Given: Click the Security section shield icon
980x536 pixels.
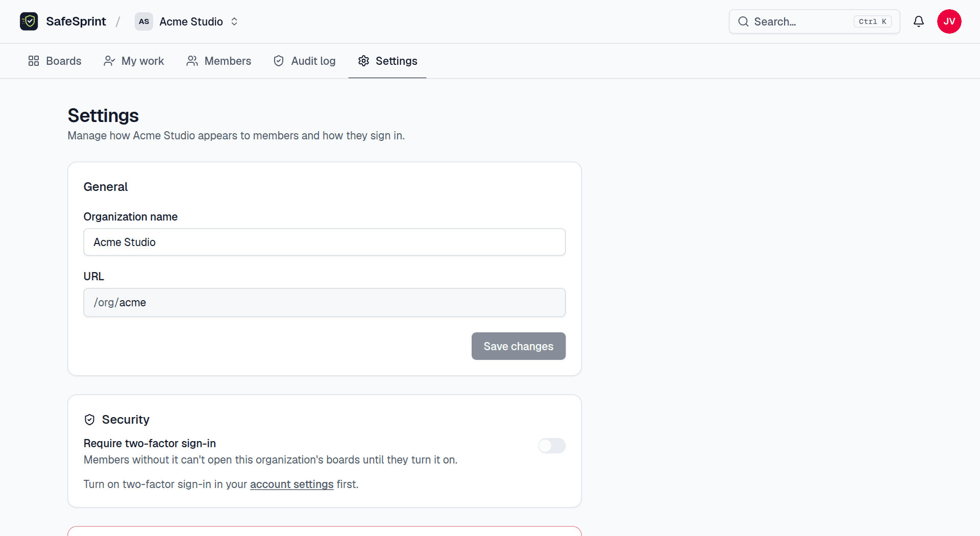Looking at the screenshot, I should point(90,420).
